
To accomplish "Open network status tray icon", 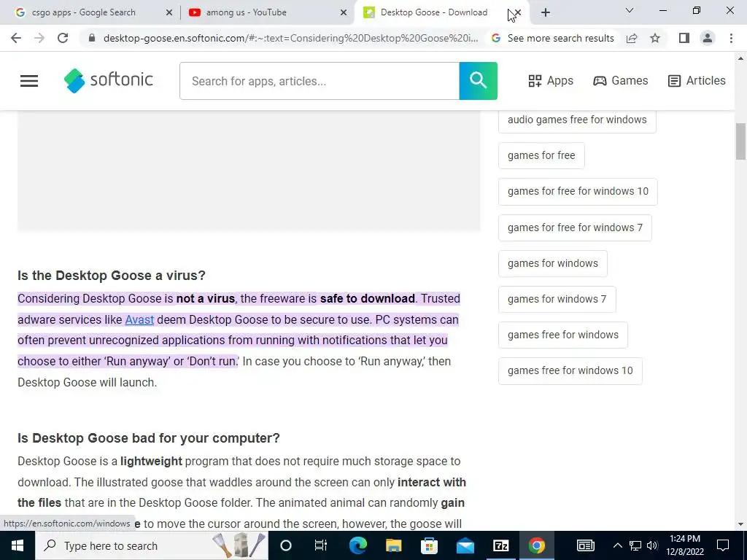I will point(635,545).
